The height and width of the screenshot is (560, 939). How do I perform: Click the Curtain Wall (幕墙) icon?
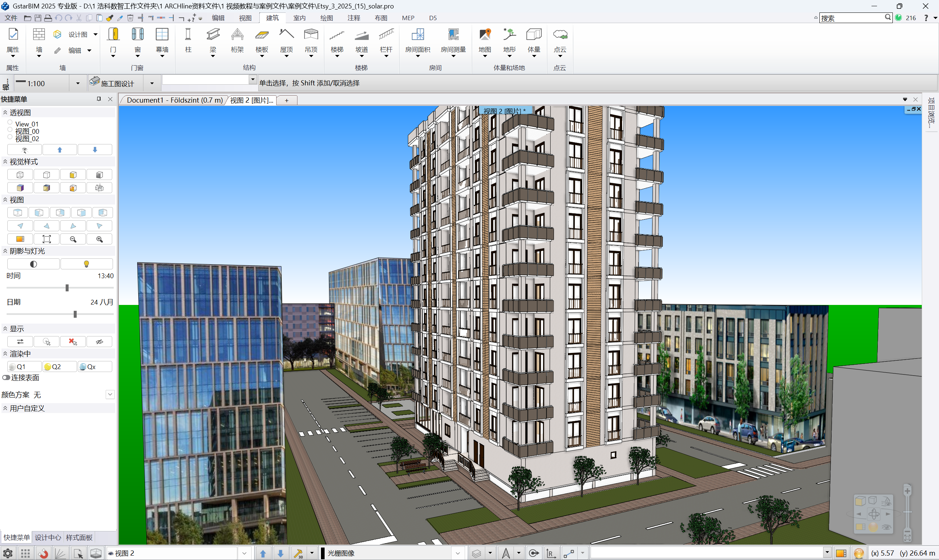(162, 35)
